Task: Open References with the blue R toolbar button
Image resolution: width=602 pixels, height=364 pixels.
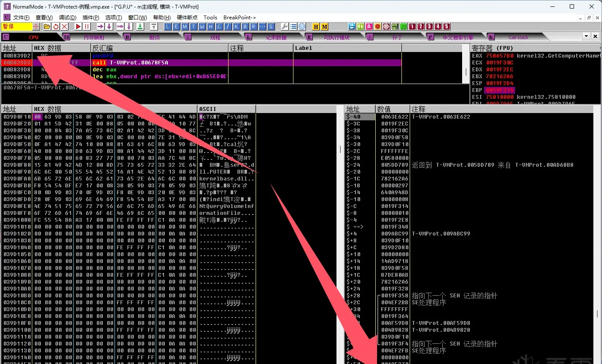Action: coord(254,27)
